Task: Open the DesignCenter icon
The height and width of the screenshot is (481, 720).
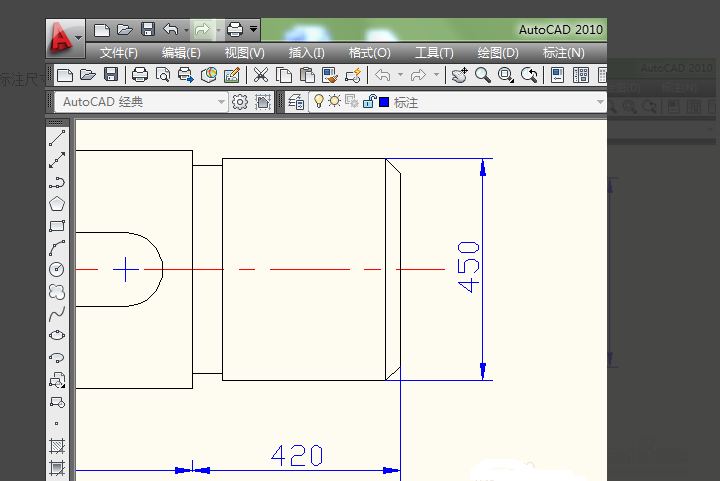Action: click(581, 75)
